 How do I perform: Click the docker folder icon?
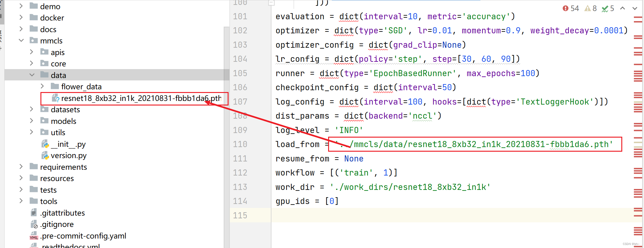click(34, 17)
